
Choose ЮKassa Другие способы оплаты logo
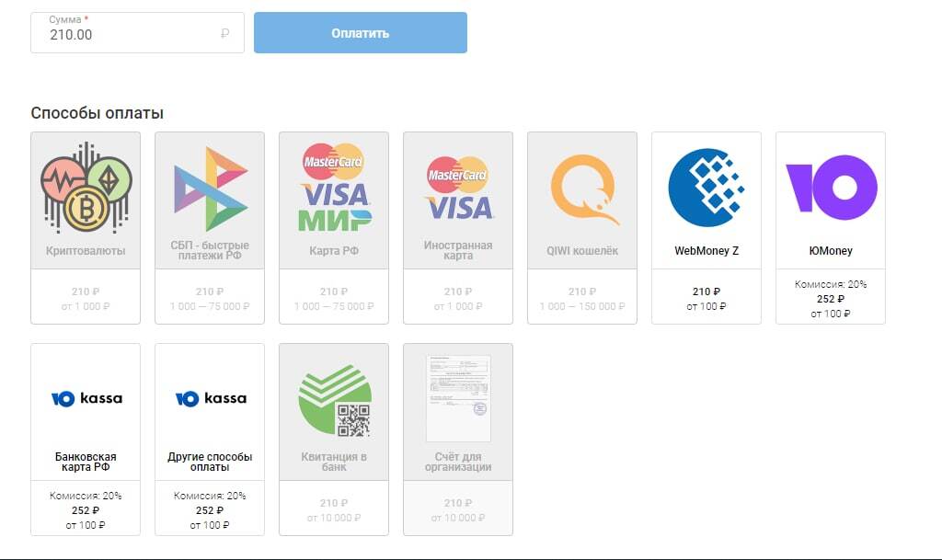pos(211,398)
